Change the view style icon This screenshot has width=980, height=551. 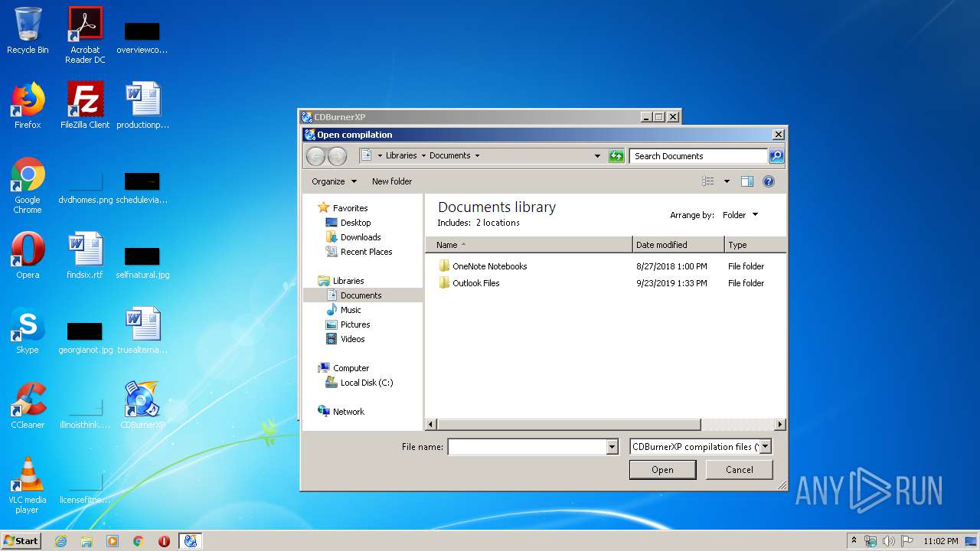point(708,181)
